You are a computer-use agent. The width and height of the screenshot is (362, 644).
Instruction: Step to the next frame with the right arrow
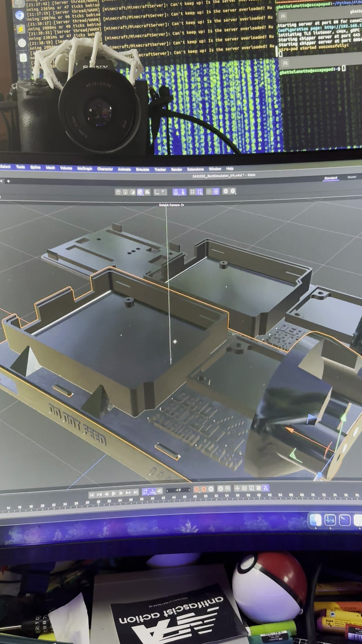coord(189,490)
